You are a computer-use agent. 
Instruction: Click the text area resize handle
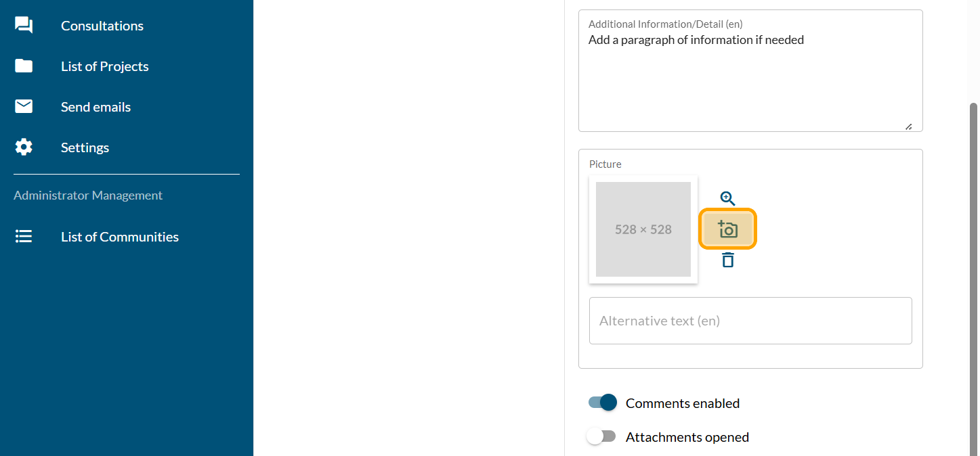(908, 127)
